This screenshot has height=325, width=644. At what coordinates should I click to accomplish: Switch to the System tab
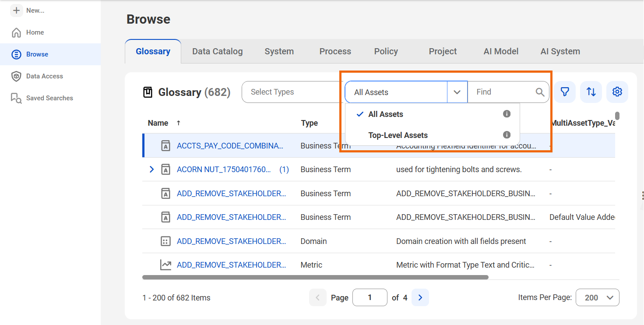279,51
